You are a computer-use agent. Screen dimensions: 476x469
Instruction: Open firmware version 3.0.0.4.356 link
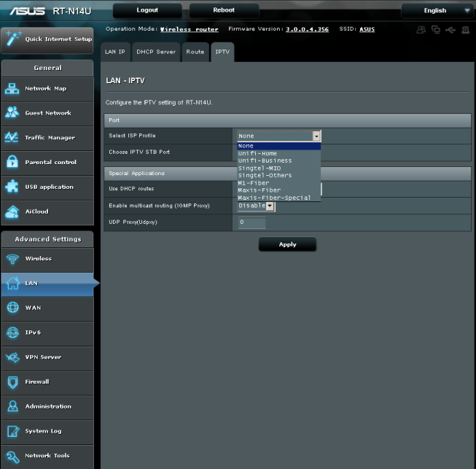coord(307,29)
